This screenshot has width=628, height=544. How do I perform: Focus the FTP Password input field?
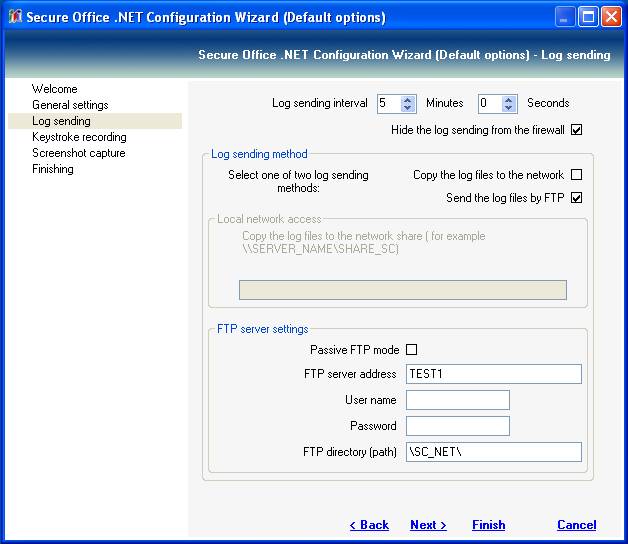[457, 426]
